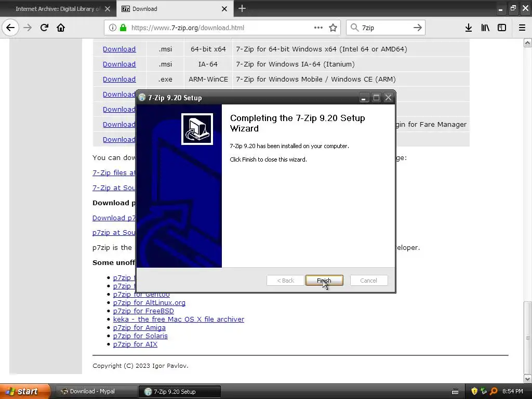Open p7zip for Solaris link

(140, 336)
